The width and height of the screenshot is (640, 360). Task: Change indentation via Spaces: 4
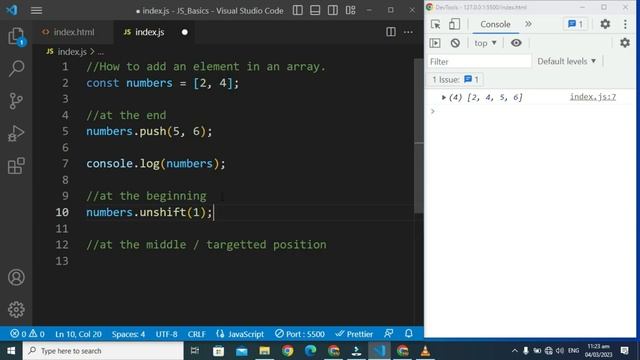(128, 334)
